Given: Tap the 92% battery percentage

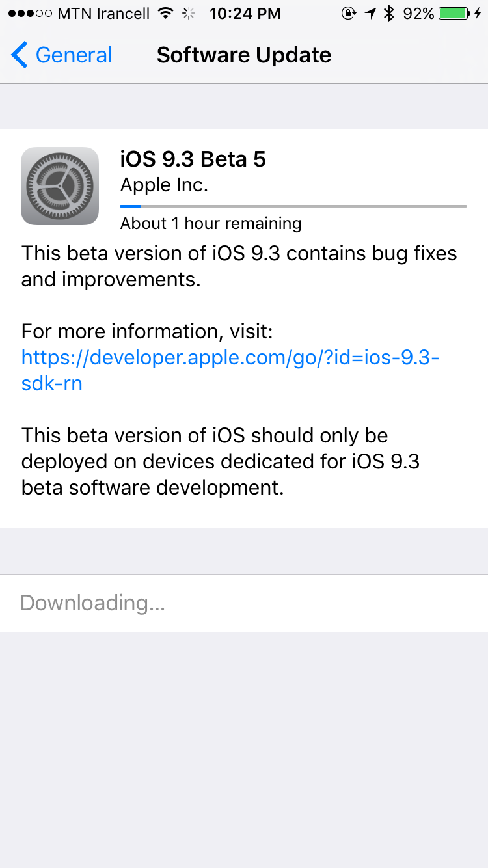Looking at the screenshot, I should coord(418,14).
